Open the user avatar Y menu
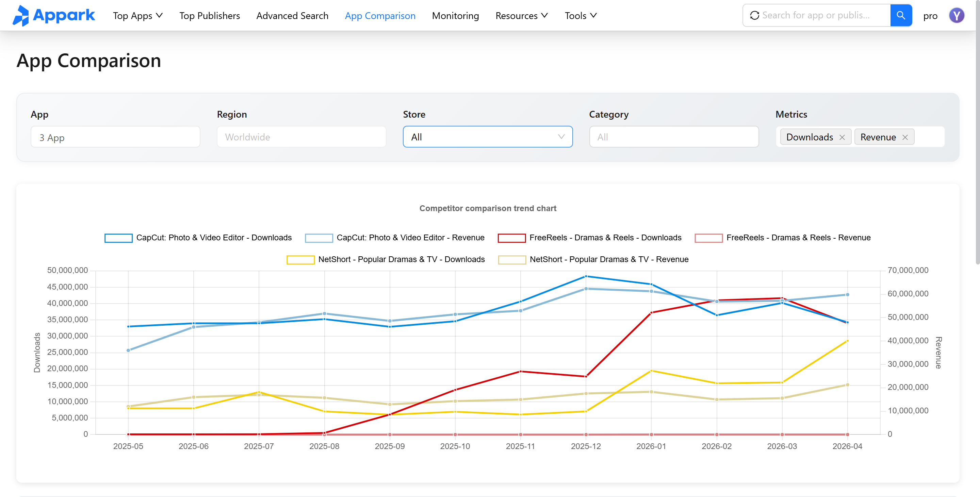 pyautogui.click(x=957, y=16)
